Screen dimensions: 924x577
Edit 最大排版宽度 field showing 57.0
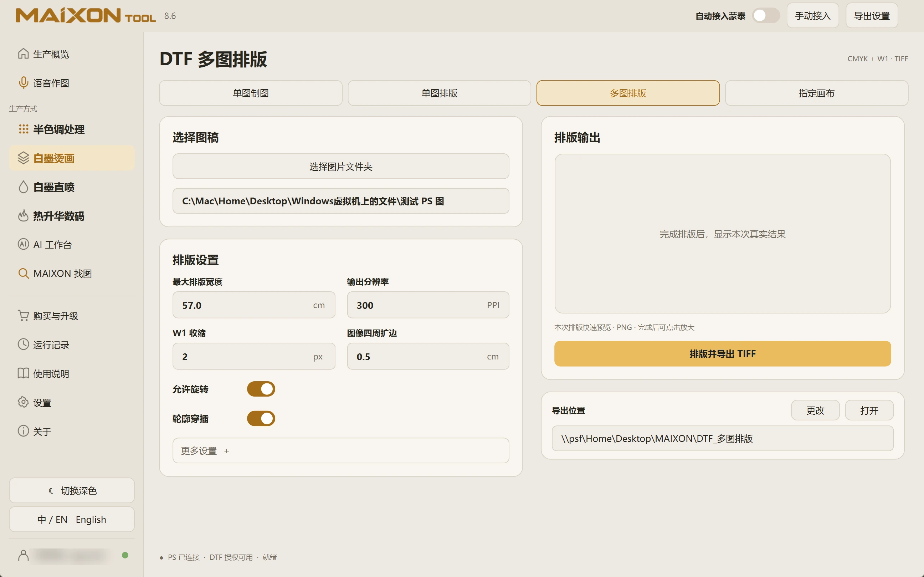(x=254, y=305)
